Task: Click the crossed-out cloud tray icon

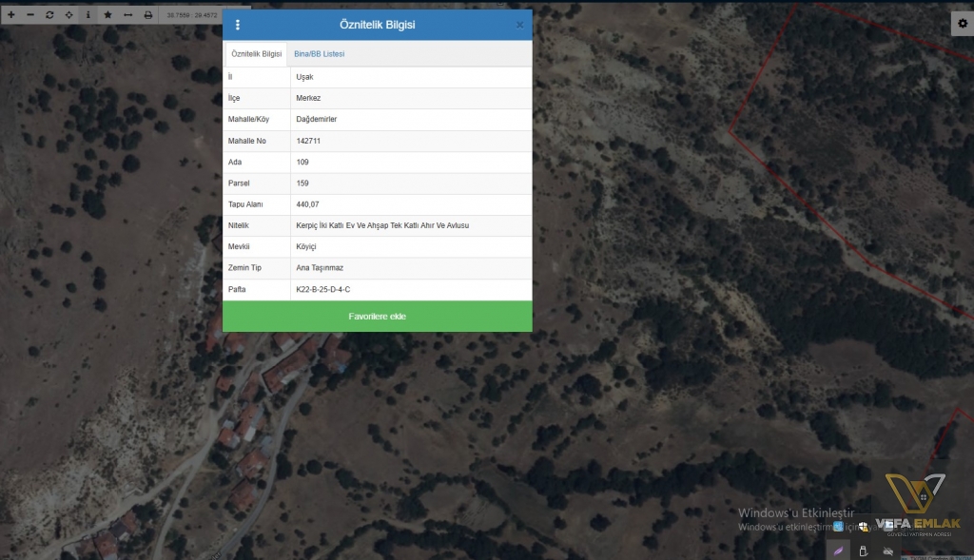Action: pyautogui.click(x=887, y=550)
